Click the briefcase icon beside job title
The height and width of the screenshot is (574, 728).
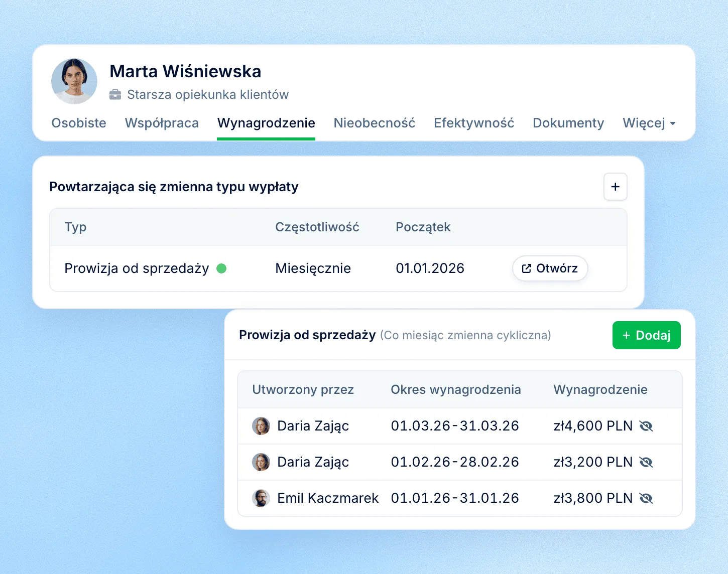(x=115, y=94)
